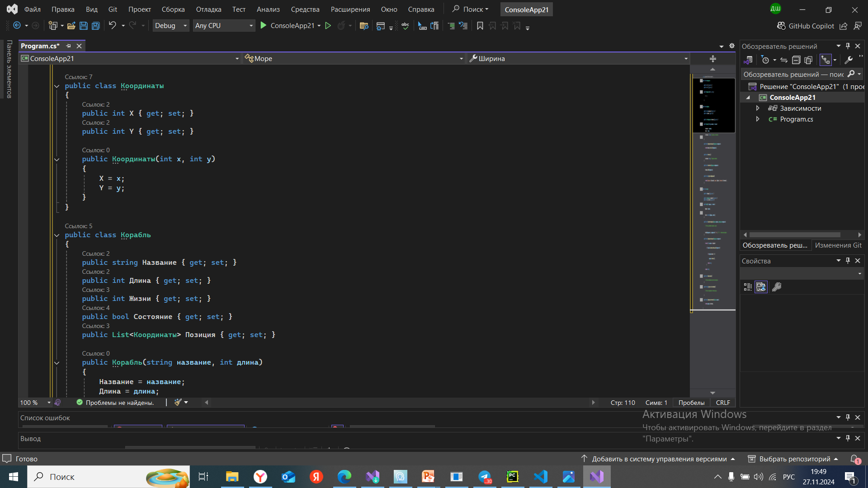This screenshot has width=868, height=488.
Task: Click Выбрать репозиторий in the status bar
Action: pos(793,459)
